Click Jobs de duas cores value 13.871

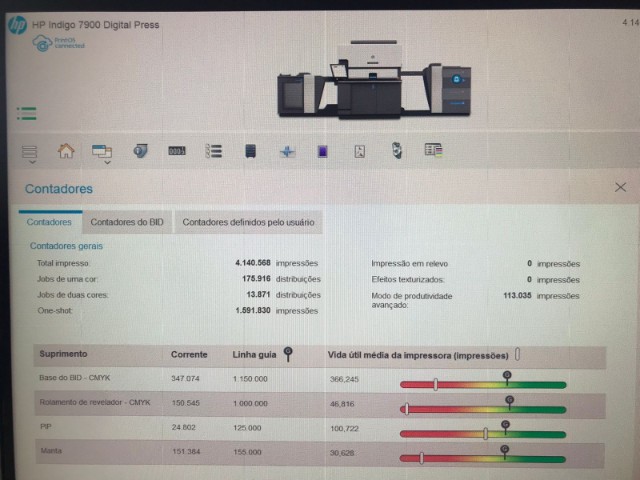258,295
